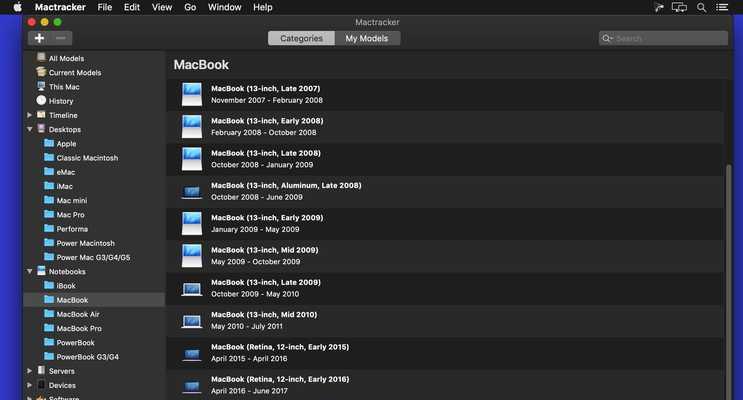Open the File menu
The height and width of the screenshot is (400, 743).
(105, 7)
